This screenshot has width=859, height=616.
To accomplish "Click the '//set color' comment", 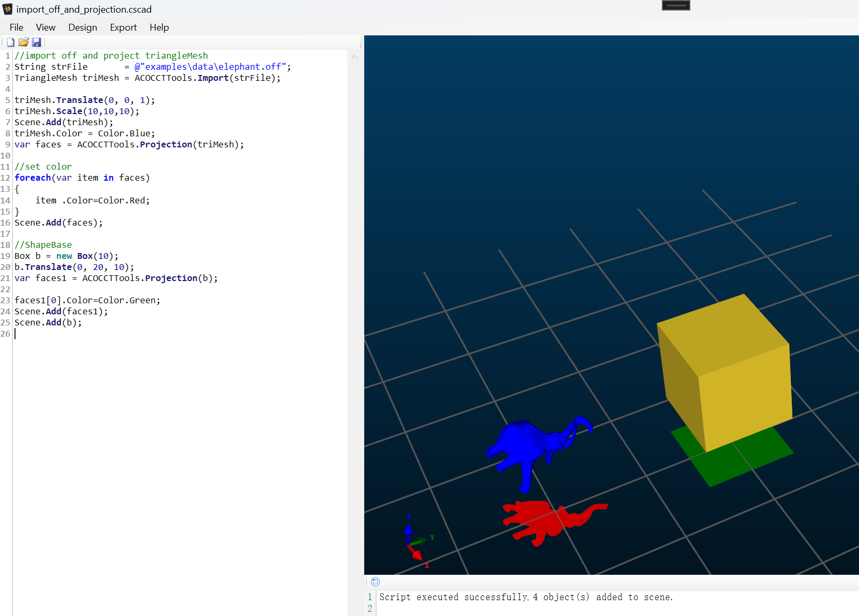I will tap(43, 167).
